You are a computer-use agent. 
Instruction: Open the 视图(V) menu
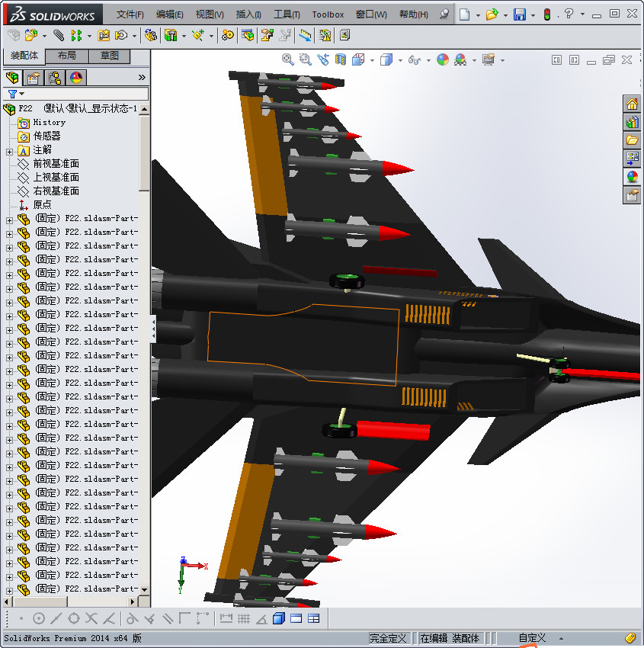[x=210, y=15]
